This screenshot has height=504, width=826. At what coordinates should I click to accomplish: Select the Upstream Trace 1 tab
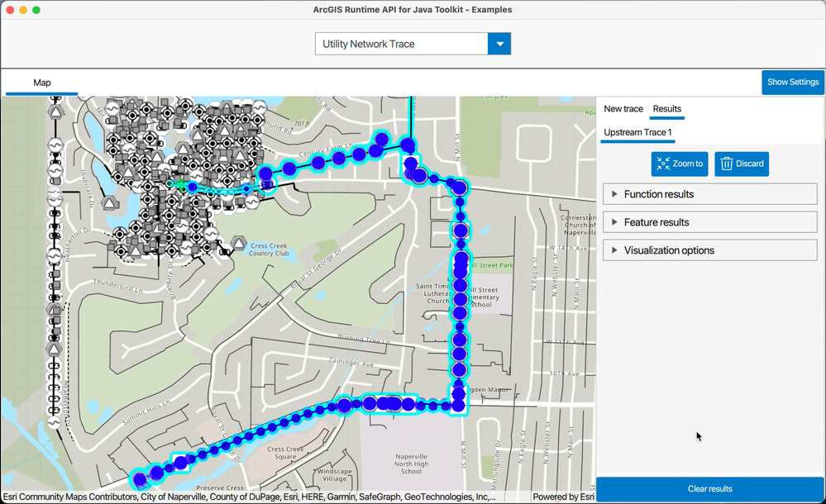click(x=637, y=132)
